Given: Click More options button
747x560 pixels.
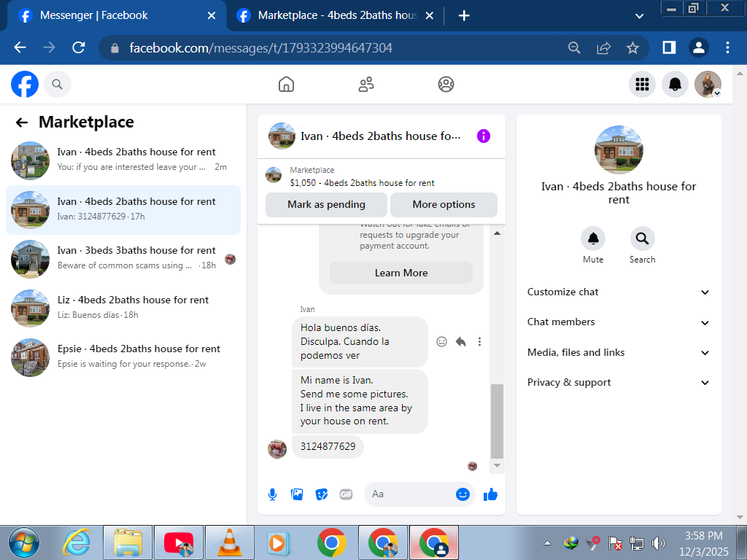Looking at the screenshot, I should point(444,205).
